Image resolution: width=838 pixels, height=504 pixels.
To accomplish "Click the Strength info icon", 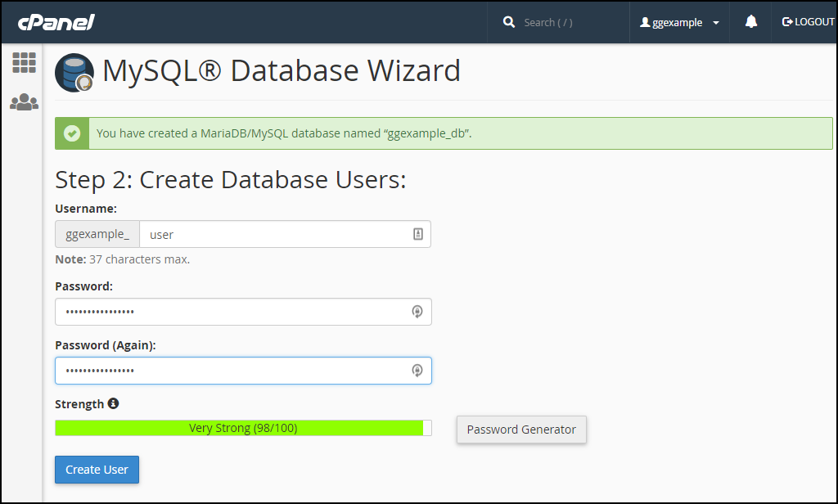I will (113, 403).
